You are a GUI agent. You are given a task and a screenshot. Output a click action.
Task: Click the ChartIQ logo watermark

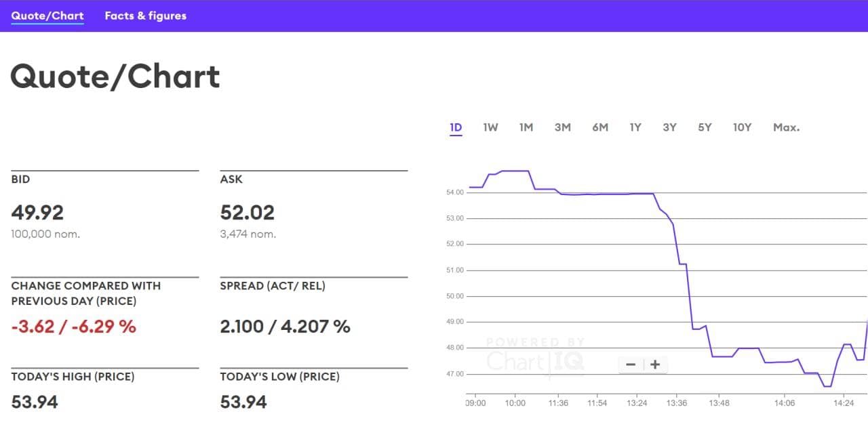coord(536,357)
